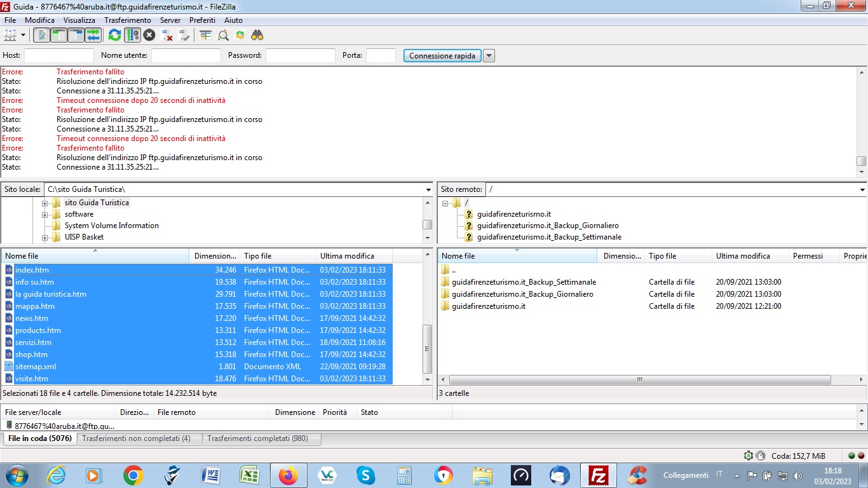Reconnect to the last server
This screenshot has width=868, height=488.
[x=184, y=35]
